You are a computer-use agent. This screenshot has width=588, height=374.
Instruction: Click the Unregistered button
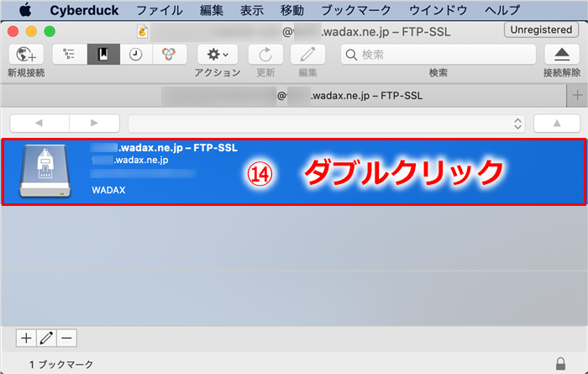pos(541,29)
